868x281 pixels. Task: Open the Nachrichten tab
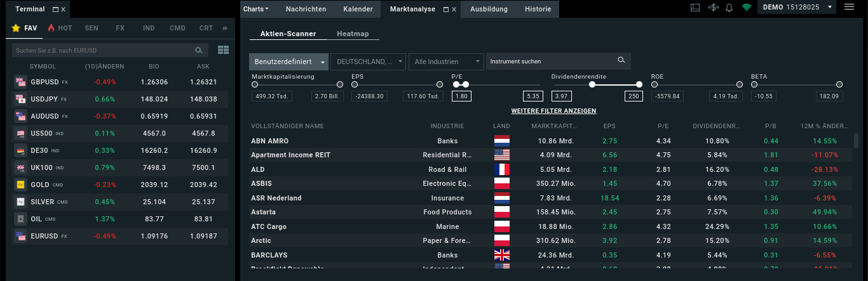click(306, 10)
